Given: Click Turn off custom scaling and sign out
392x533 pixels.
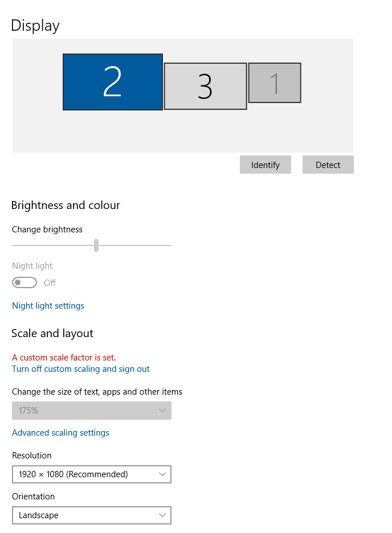Looking at the screenshot, I should coord(80,369).
